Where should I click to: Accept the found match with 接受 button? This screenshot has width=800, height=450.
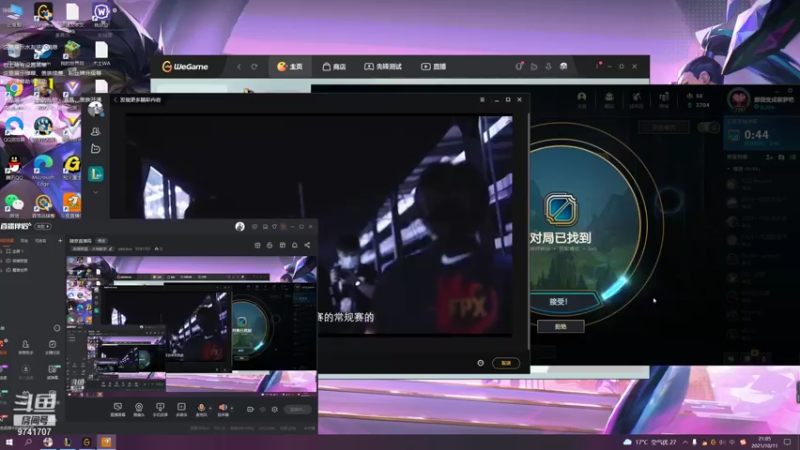[x=559, y=302]
